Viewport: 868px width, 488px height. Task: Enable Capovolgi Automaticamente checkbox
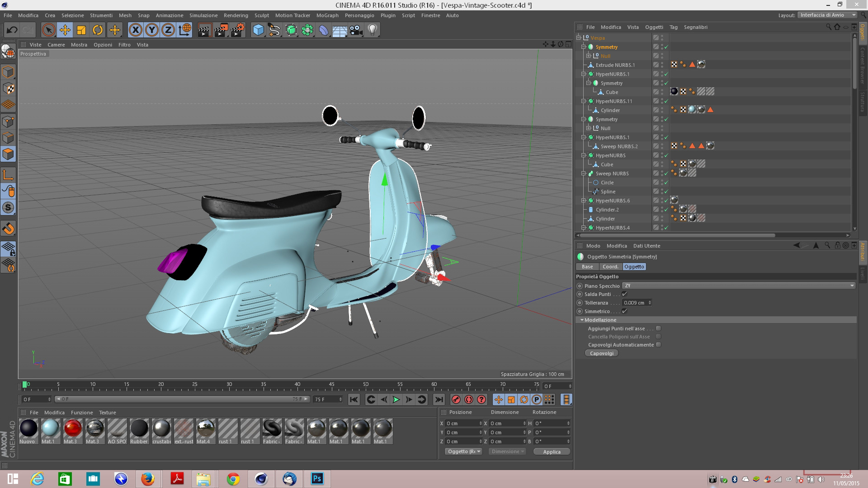pyautogui.click(x=659, y=345)
